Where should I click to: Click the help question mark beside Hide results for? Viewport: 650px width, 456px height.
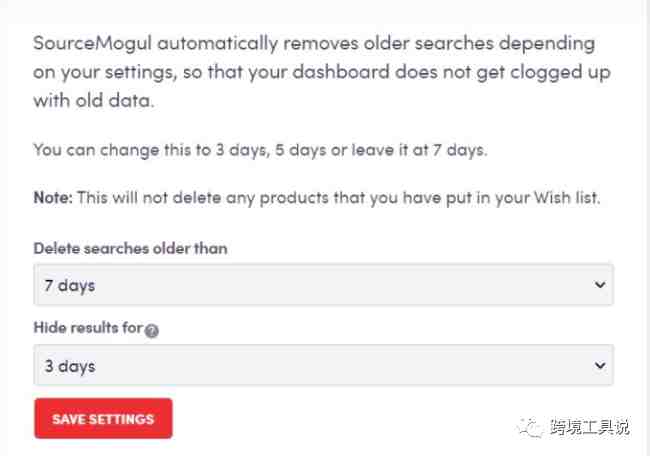pyautogui.click(x=152, y=330)
